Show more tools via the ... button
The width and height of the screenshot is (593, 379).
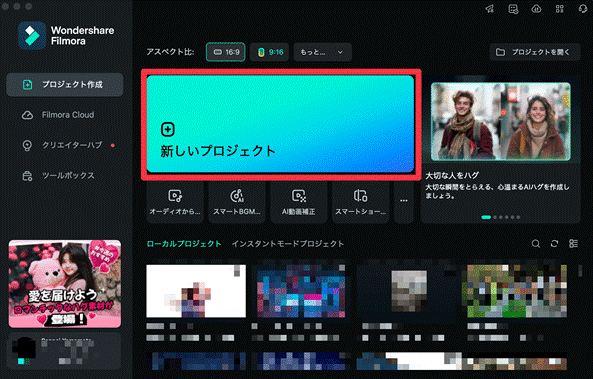tap(404, 202)
